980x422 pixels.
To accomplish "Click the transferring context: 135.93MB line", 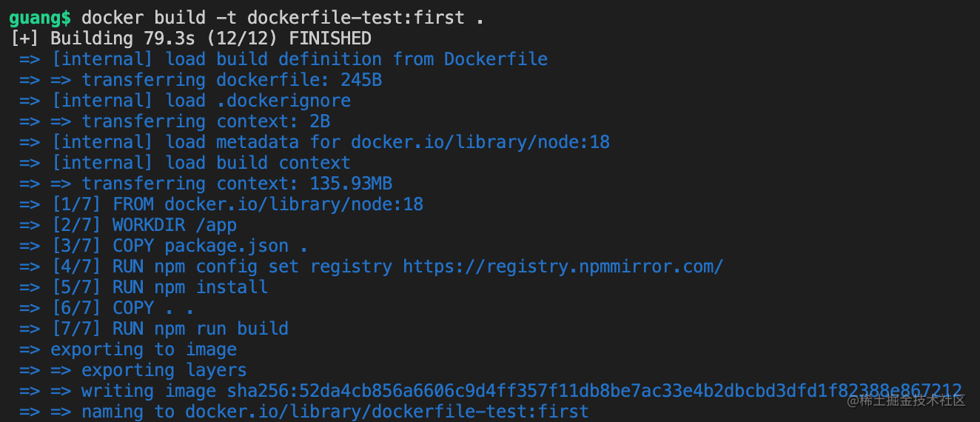I will coord(206,184).
